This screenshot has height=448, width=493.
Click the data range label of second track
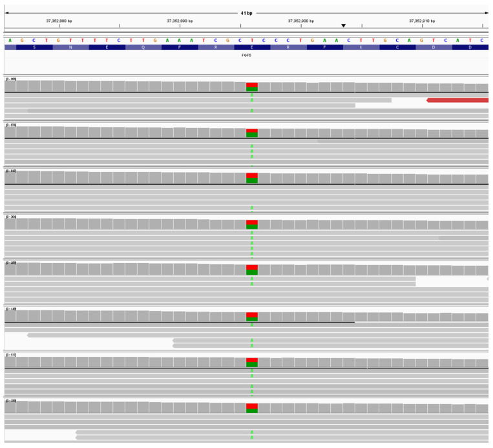point(11,125)
